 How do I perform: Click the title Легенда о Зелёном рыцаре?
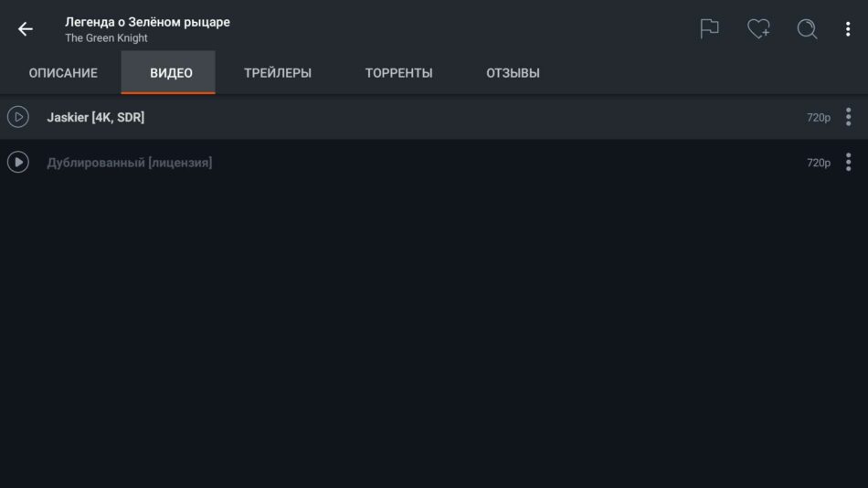148,22
